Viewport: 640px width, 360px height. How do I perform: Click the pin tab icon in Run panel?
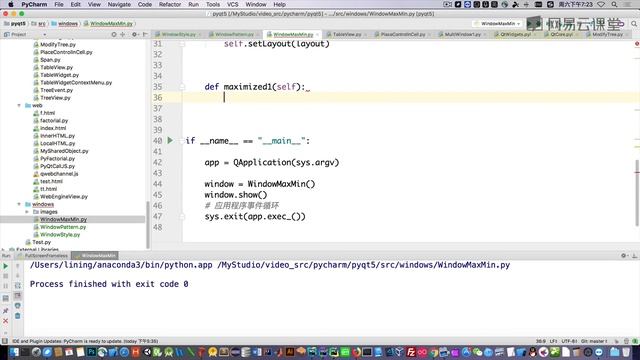coord(6,311)
